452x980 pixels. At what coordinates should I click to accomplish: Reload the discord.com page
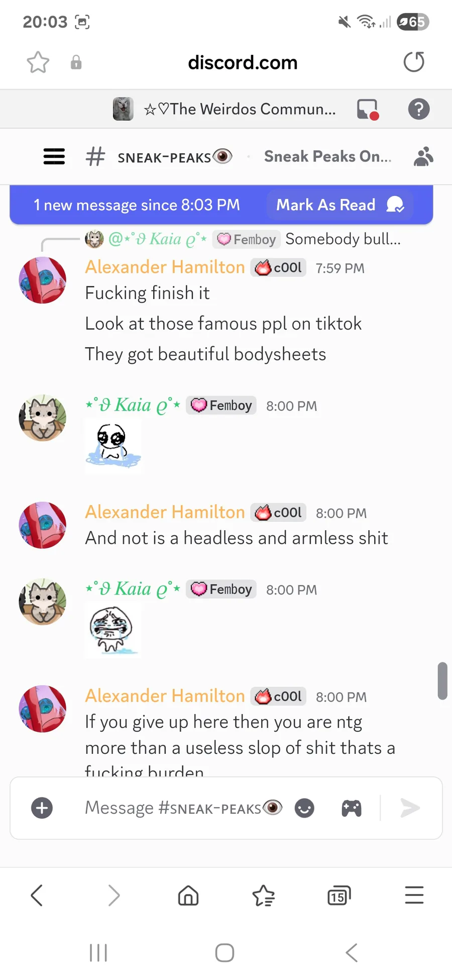[414, 62]
